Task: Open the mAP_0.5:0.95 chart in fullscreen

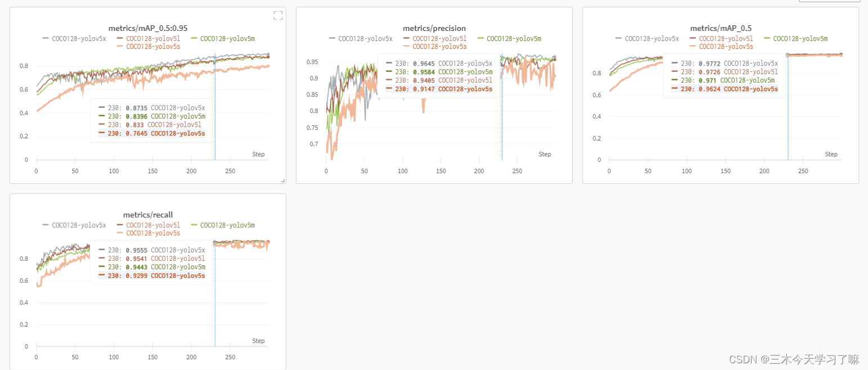Action: pos(278,16)
